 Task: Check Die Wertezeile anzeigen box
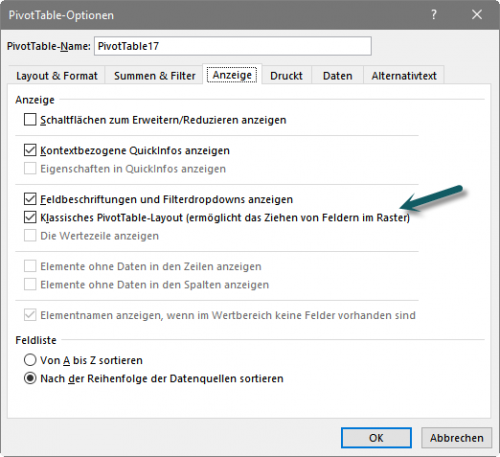(30, 236)
